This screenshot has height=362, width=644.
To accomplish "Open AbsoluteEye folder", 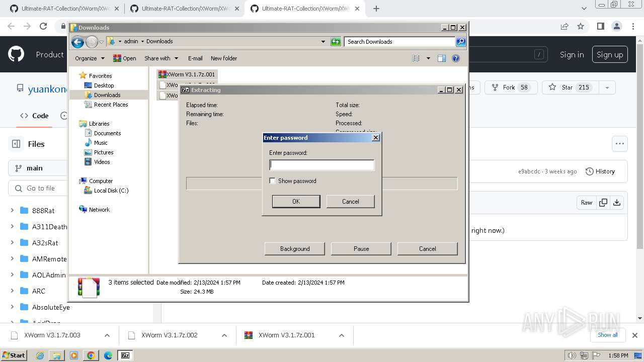I will (x=51, y=307).
